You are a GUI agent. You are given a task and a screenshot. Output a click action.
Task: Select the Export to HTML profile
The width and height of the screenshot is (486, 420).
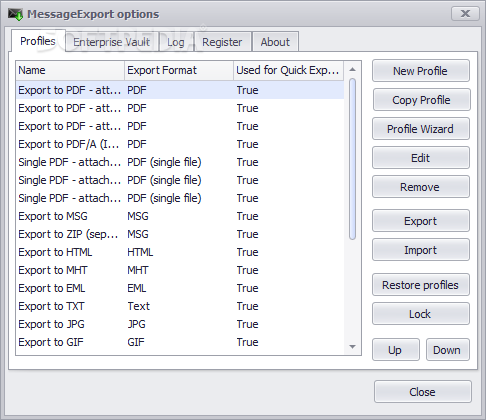(180, 252)
